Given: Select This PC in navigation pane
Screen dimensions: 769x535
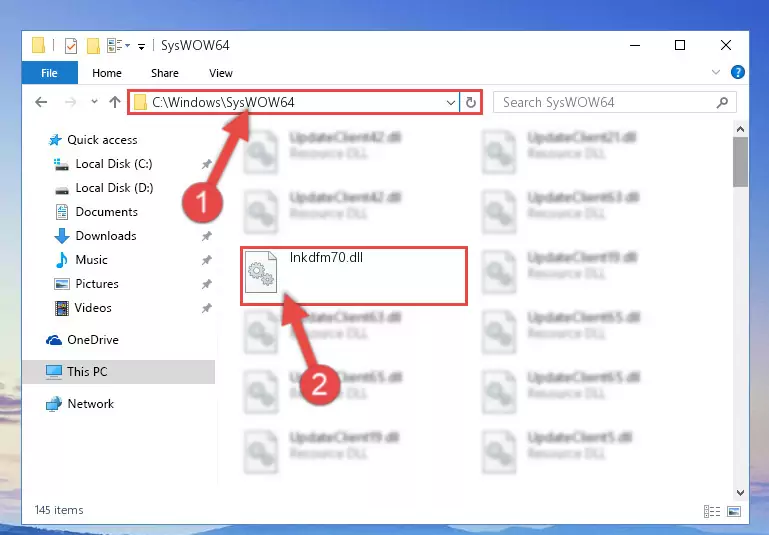Looking at the screenshot, I should [118, 372].
